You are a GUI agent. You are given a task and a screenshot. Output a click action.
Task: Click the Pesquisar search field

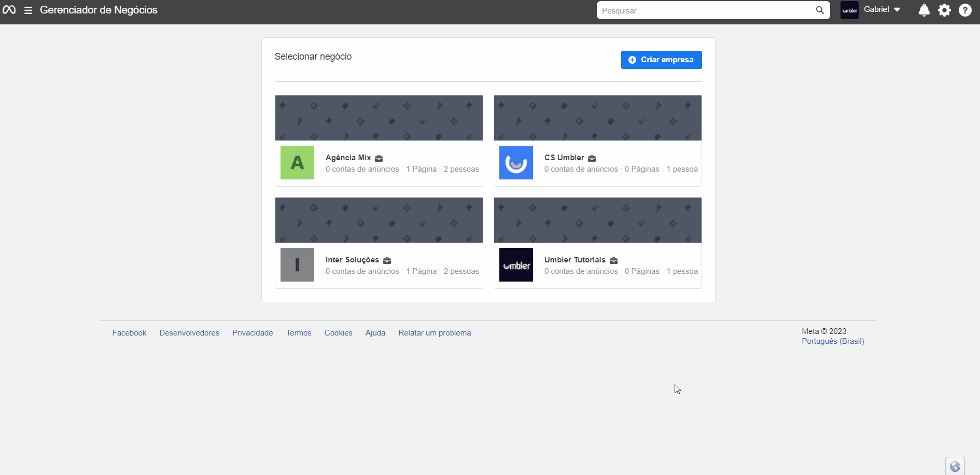click(705, 10)
